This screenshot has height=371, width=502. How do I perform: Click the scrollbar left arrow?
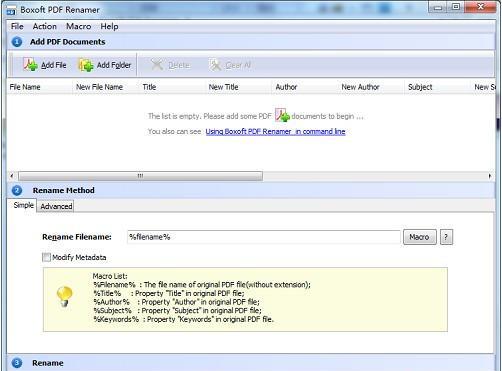tap(12, 176)
